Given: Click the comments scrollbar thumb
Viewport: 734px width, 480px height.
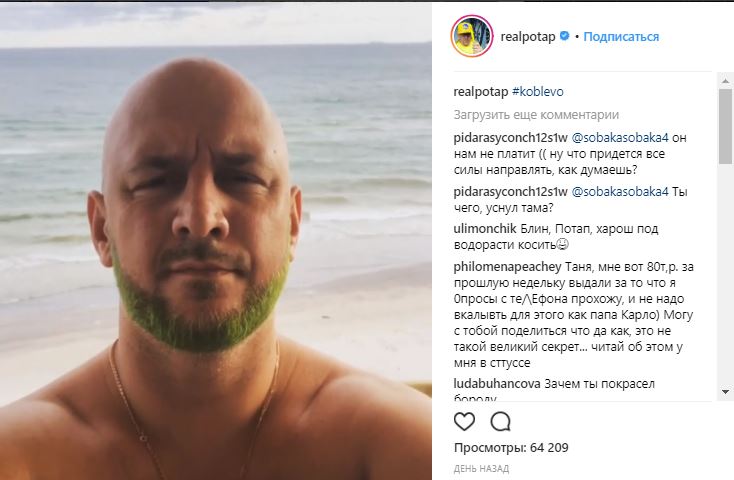Looking at the screenshot, I should [726, 126].
